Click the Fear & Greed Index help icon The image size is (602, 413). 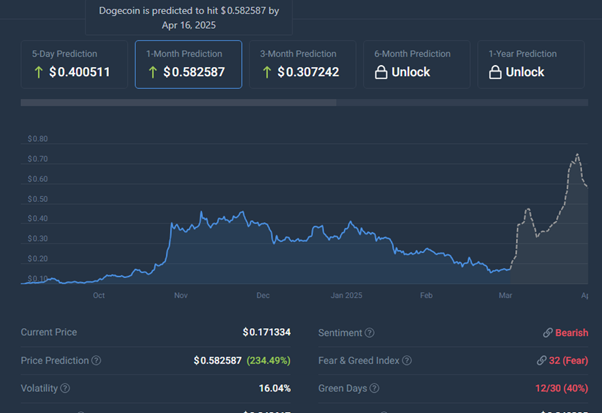tap(407, 360)
